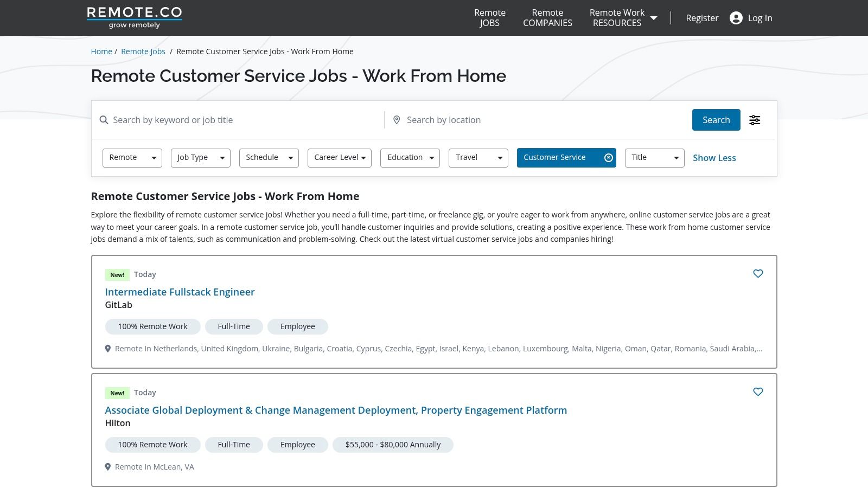Open Remote Jobs in top navigation
The height and width of the screenshot is (488, 868).
[x=489, y=18]
